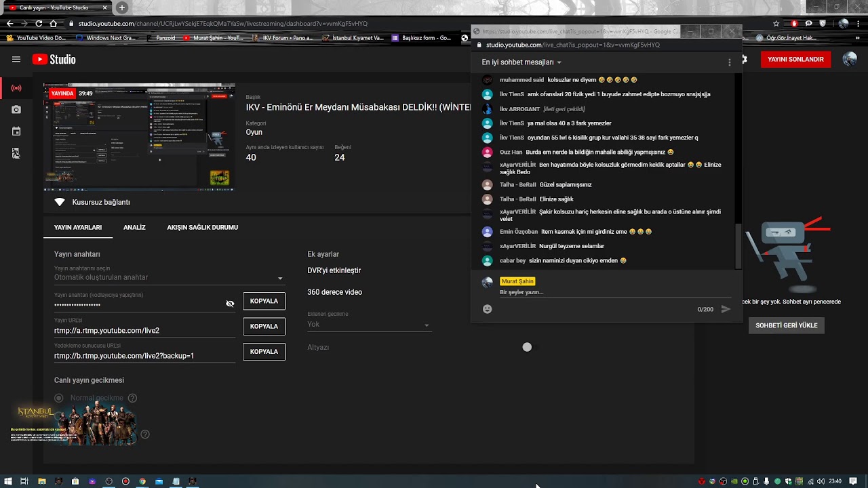Open the AKIŞIN SAĞLIK DURUMU tab
868x488 pixels.
[202, 227]
